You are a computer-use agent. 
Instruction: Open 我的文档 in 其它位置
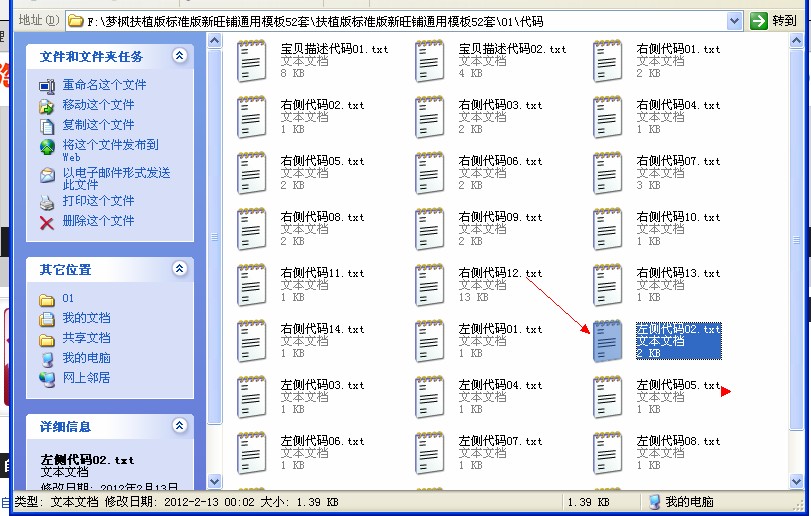pyautogui.click(x=86, y=318)
